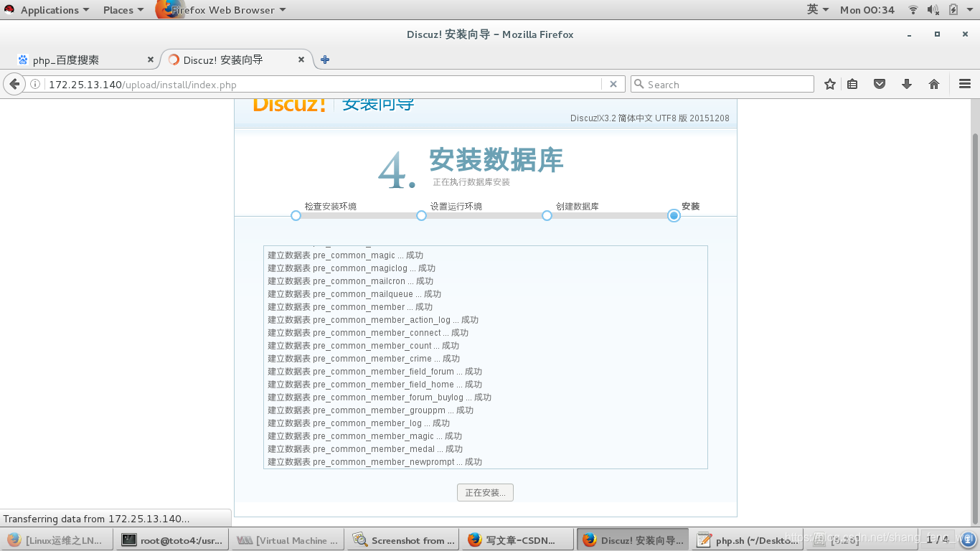
Task: Click the pre_common_member_crime log line
Action: (x=364, y=359)
